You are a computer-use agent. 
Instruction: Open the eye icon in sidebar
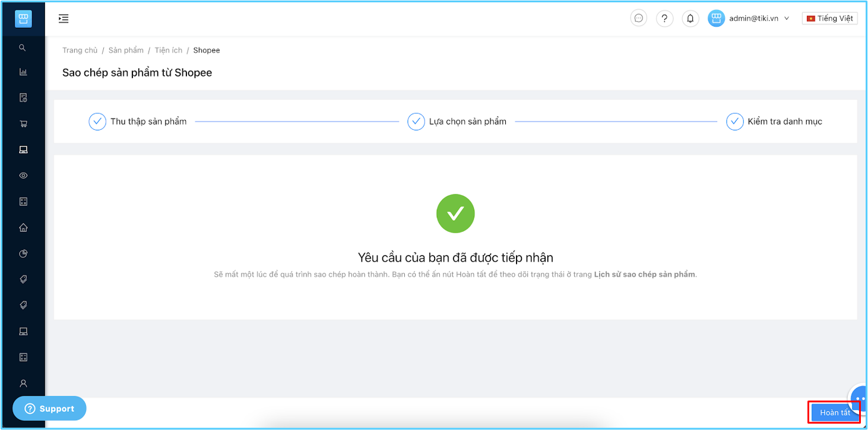pyautogui.click(x=23, y=176)
